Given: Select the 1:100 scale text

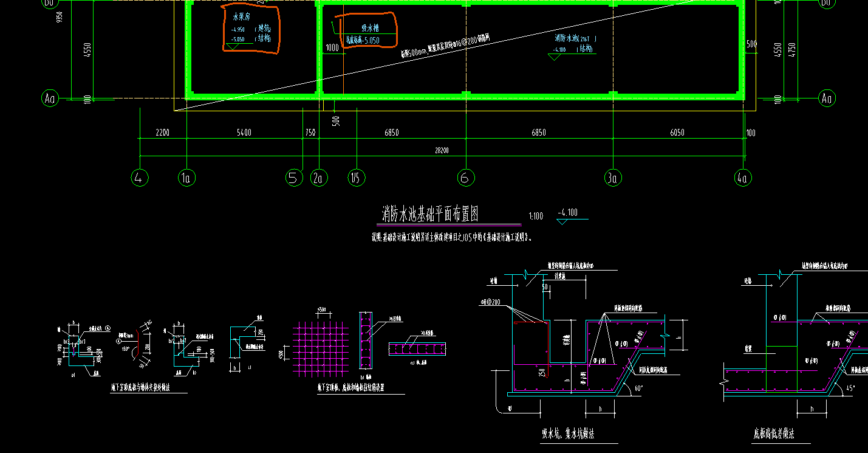Looking at the screenshot, I should tap(535, 216).
